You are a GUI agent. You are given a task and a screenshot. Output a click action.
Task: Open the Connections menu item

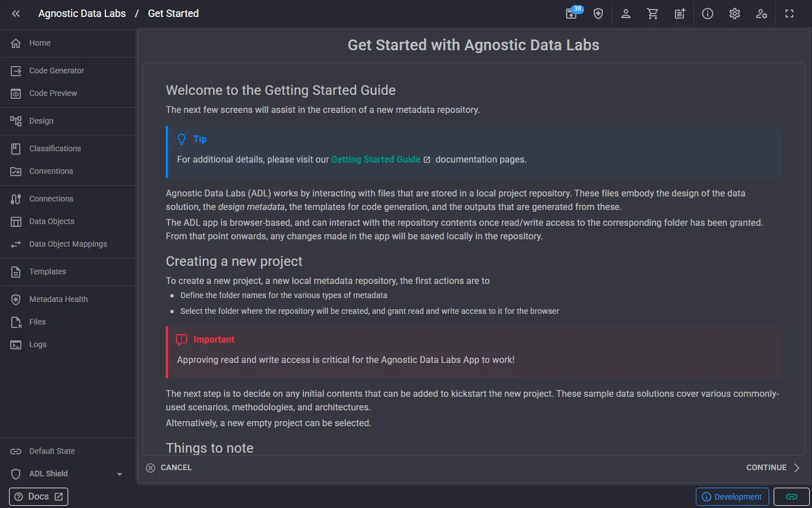tap(68, 199)
